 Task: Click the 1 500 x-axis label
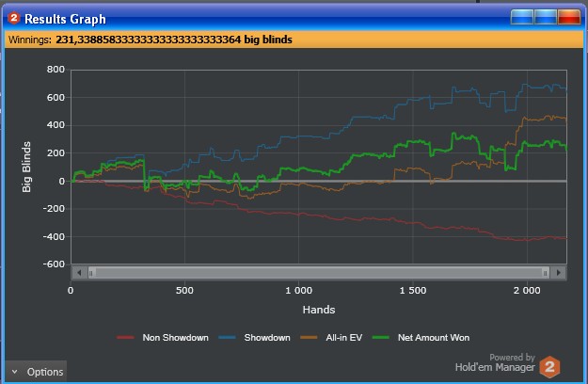(x=413, y=290)
